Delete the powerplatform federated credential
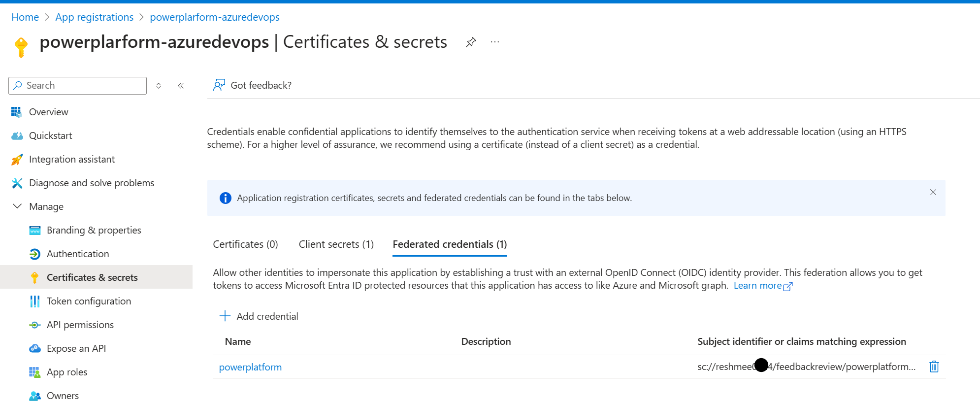This screenshot has height=401, width=980. [x=934, y=367]
